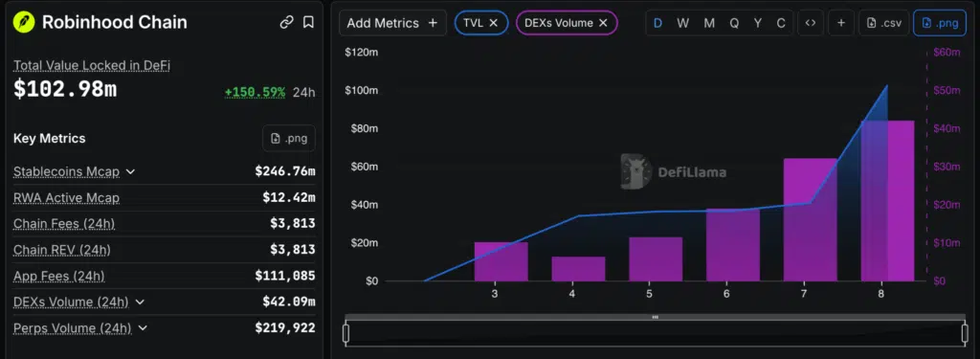Image resolution: width=980 pixels, height=359 pixels.
Task: Click the plus icon button beside embed
Action: coord(841,23)
